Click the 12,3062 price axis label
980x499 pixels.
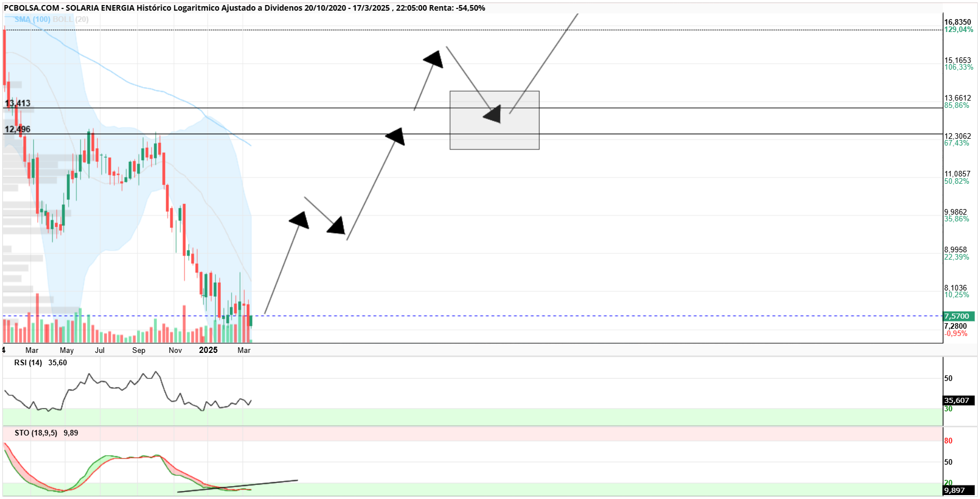(x=958, y=136)
